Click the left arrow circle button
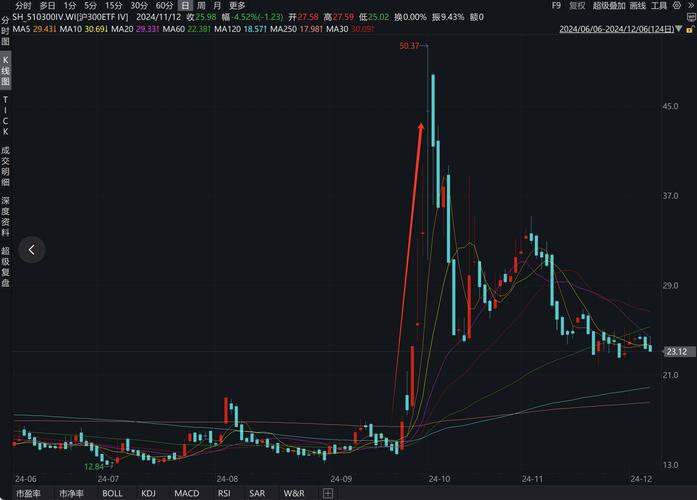Screen dimensions: 697x500 coord(31,250)
